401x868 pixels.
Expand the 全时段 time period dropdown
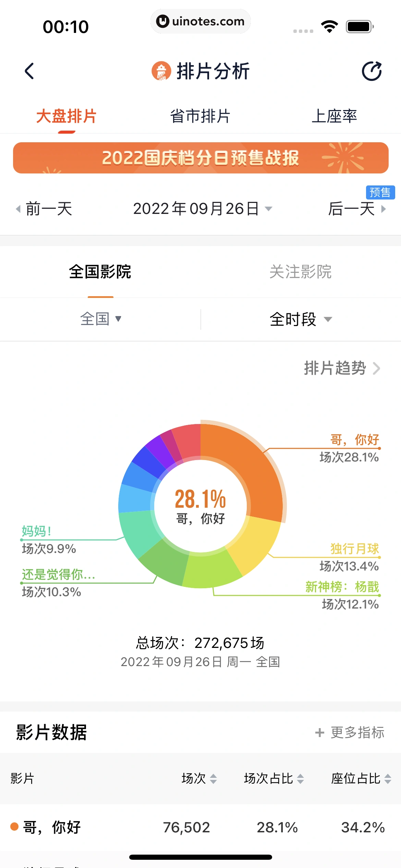pyautogui.click(x=300, y=319)
